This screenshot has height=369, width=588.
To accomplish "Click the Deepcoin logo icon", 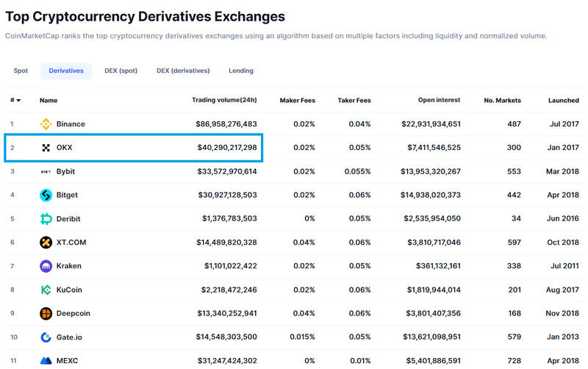I will coord(46,313).
